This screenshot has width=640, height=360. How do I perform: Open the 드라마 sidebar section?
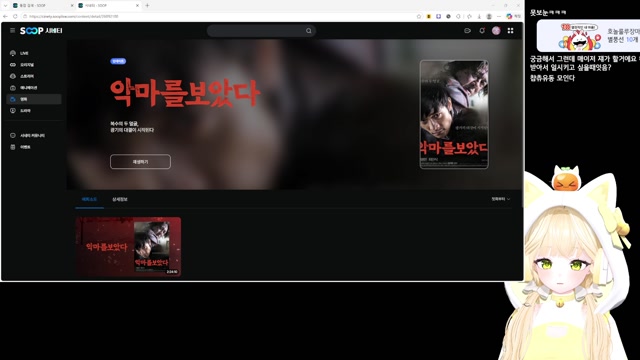coord(34,111)
